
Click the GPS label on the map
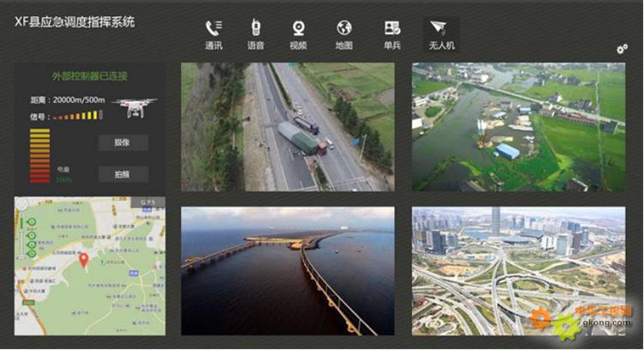point(149,203)
